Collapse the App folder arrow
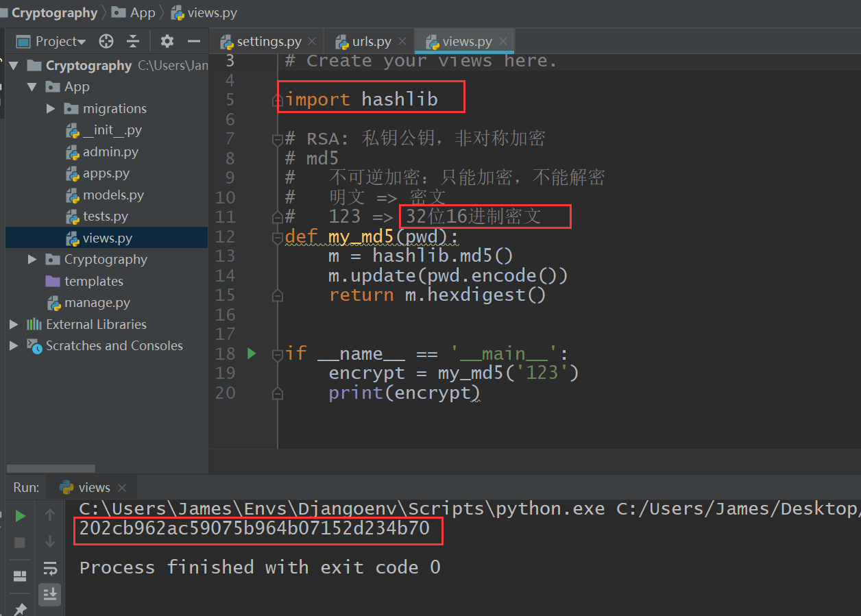The width and height of the screenshot is (861, 616). (32, 87)
